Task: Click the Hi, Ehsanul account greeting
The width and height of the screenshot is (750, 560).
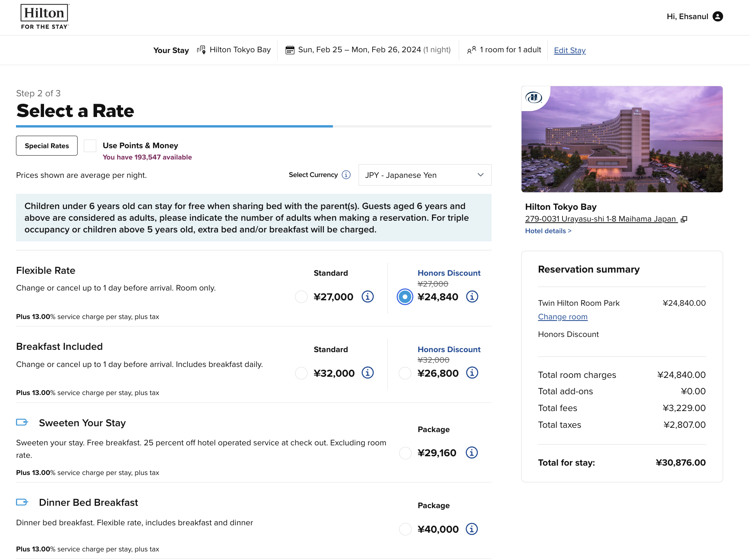Action: 687,16
